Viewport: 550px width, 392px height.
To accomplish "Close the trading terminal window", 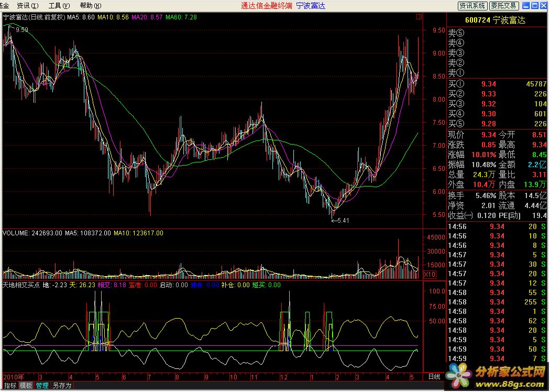I will 544,6.
